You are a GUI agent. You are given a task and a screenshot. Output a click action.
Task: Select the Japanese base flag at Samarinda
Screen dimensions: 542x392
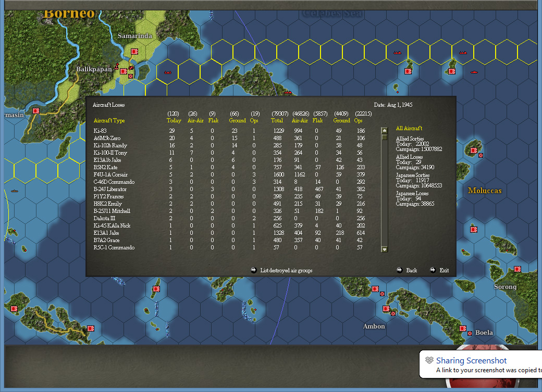click(134, 52)
